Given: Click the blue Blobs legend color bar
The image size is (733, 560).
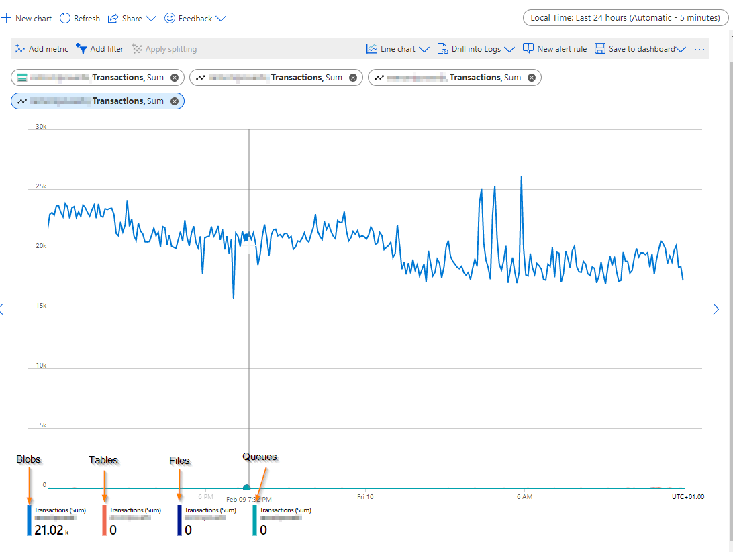Looking at the screenshot, I should 29,520.
